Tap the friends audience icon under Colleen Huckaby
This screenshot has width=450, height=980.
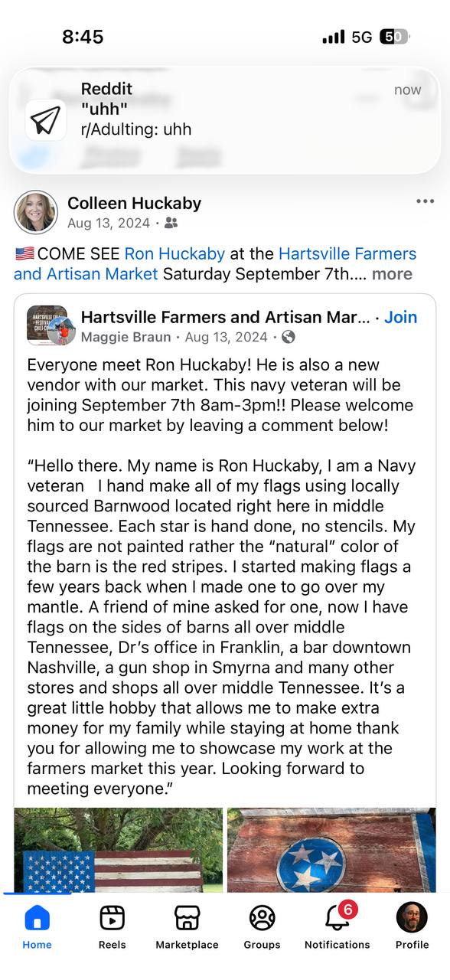point(170,223)
